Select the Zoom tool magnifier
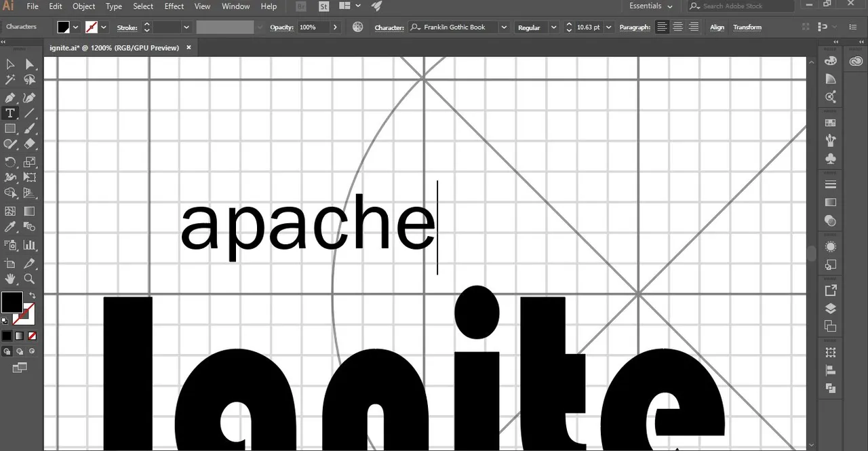Screen dimensions: 868x451 pyautogui.click(x=29, y=279)
